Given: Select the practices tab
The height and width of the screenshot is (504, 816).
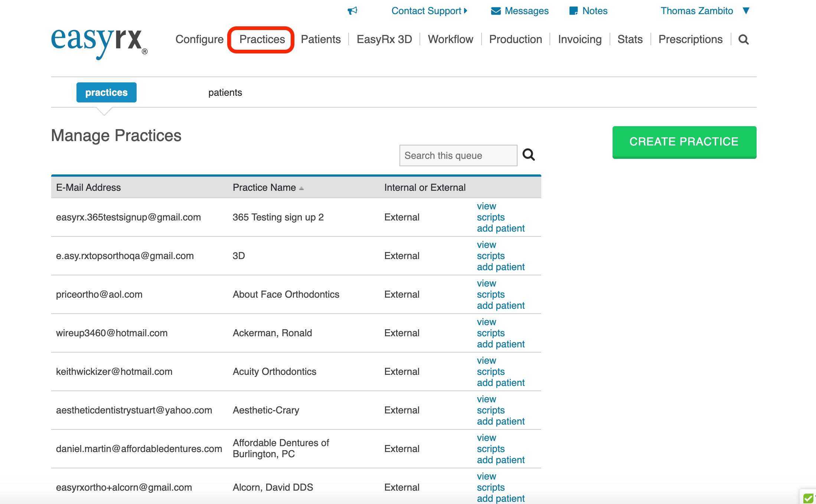Looking at the screenshot, I should [106, 92].
